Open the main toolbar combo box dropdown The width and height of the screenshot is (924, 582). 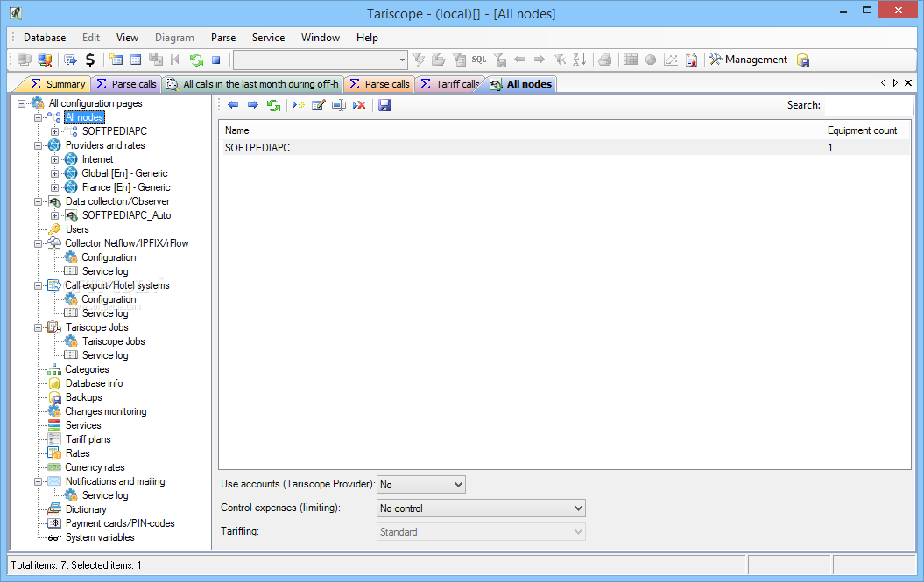403,60
